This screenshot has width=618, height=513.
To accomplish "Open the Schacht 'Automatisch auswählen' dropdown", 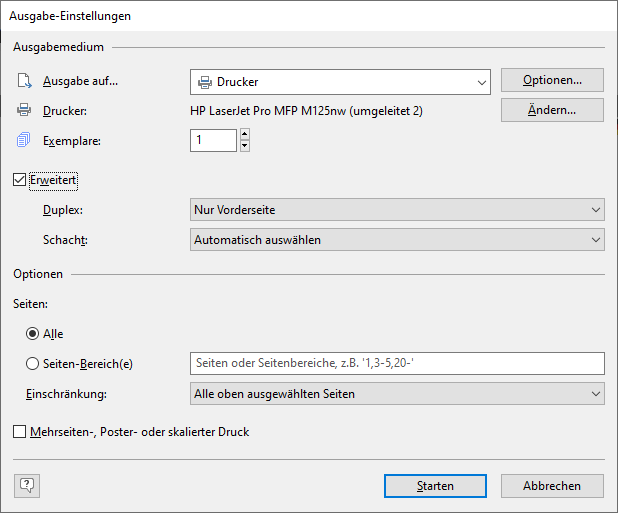I will click(x=397, y=240).
